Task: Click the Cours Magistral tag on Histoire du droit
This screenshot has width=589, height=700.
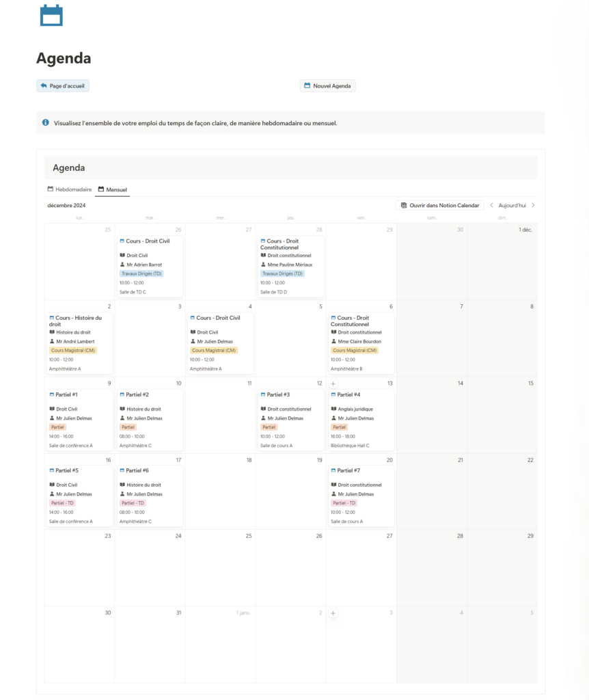Action: point(73,350)
